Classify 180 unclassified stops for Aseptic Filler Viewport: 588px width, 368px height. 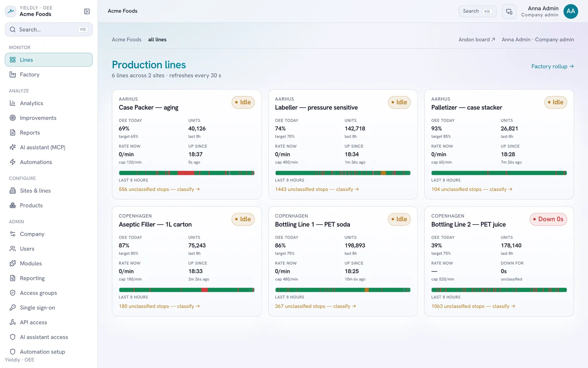click(159, 306)
